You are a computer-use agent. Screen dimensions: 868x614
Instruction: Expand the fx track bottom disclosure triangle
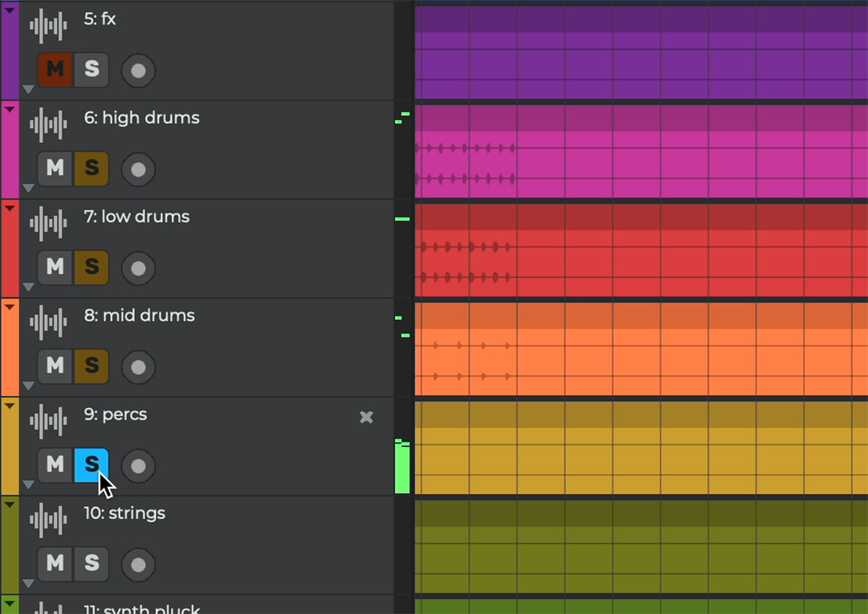(28, 90)
